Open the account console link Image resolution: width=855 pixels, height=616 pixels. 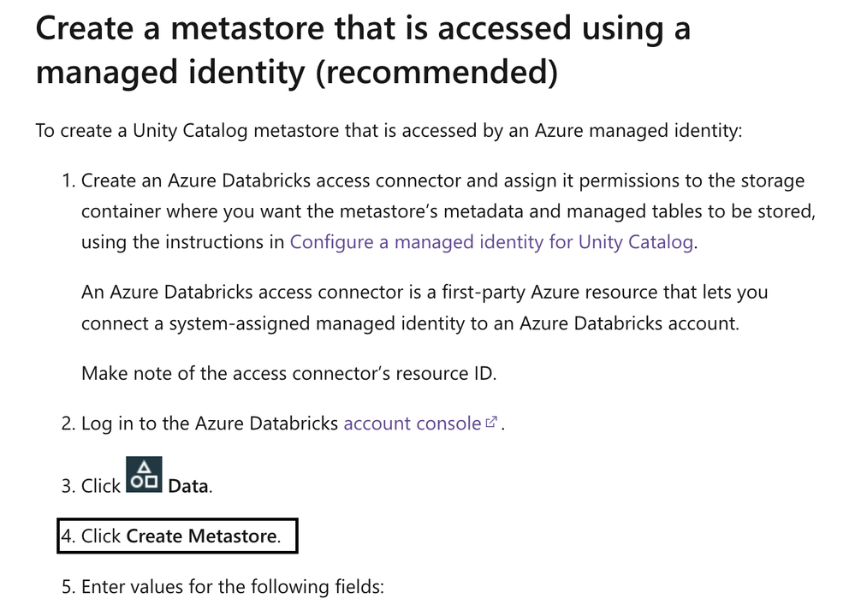click(412, 423)
